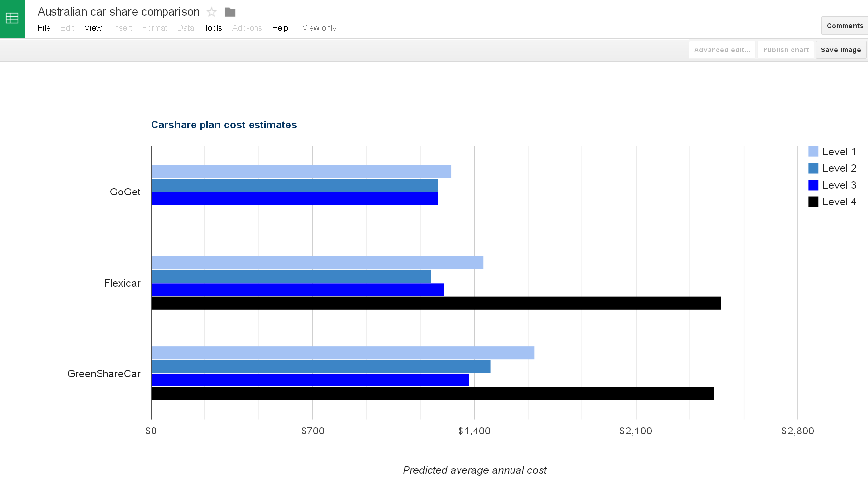Click the $0 axis tick label

click(151, 431)
